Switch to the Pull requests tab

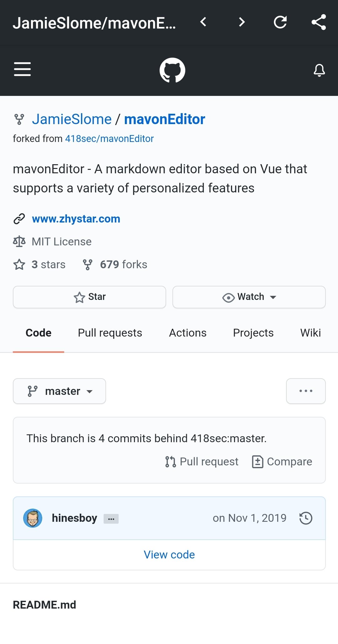point(110,333)
